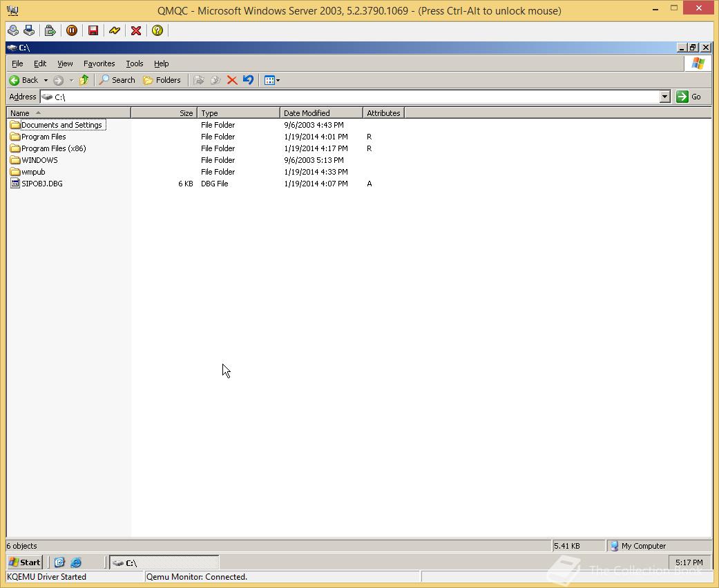Viewport: 719px width, 588px height.
Task: Sort by the Type column header
Action: pyautogui.click(x=238, y=112)
